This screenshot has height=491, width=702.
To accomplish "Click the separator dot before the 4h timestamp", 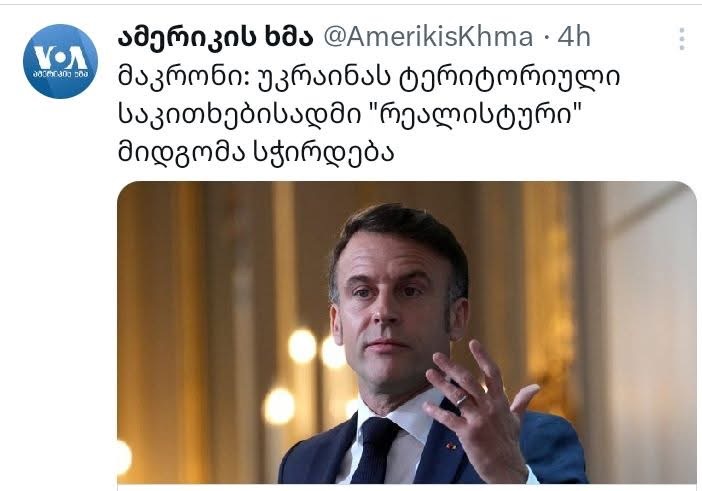I will click(546, 38).
